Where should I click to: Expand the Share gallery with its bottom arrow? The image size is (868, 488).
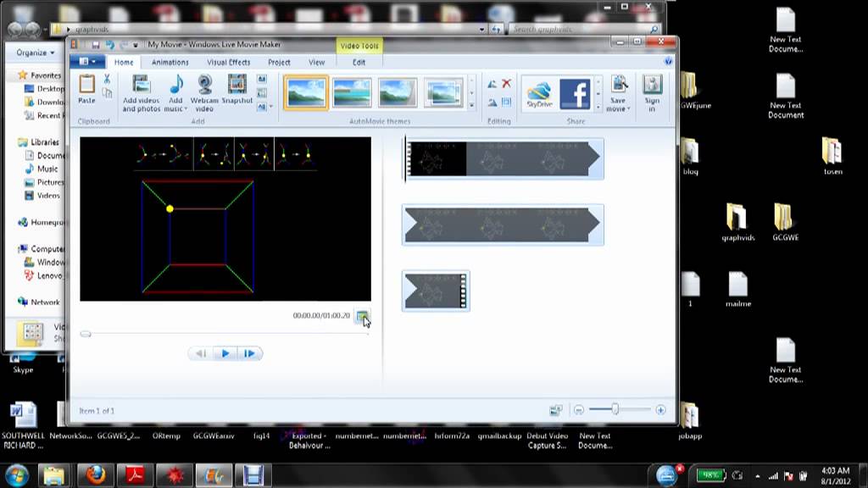(598, 105)
